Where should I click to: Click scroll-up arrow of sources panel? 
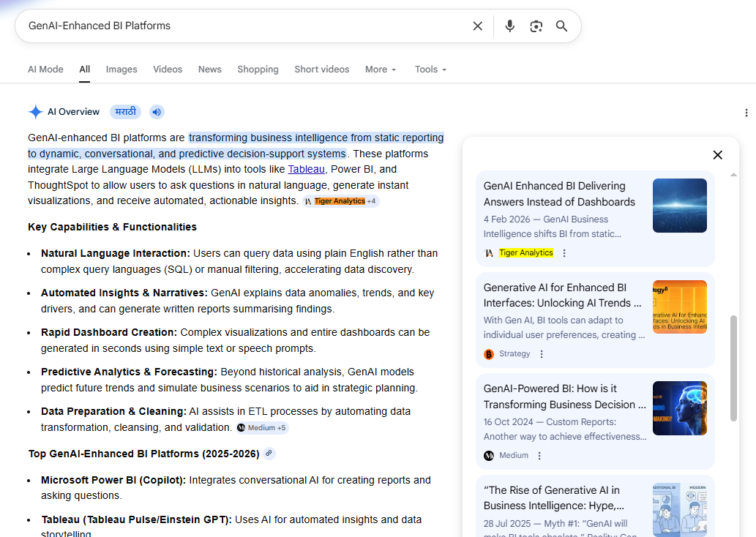(x=733, y=175)
